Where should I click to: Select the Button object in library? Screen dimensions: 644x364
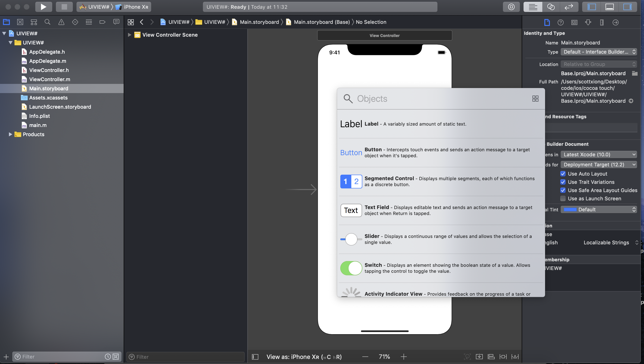[441, 153]
